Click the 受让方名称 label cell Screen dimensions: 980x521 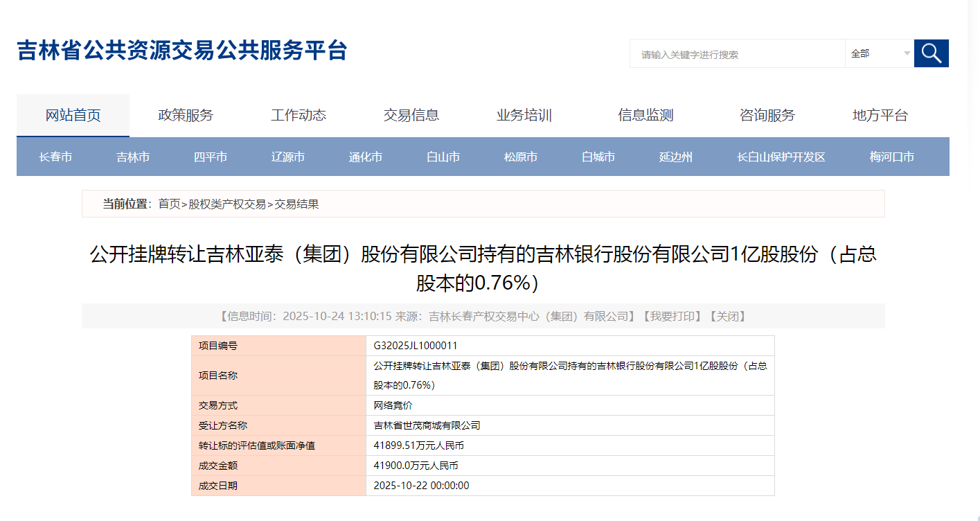tap(278, 425)
